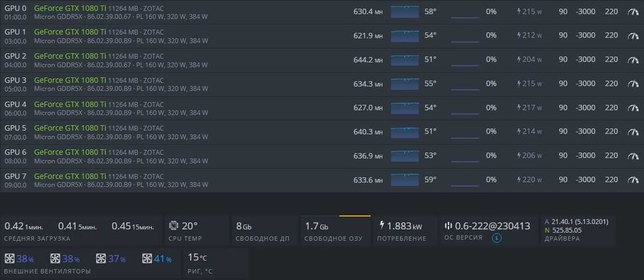The width and height of the screenshot is (644, 280).
Task: Click the overclock gauge icon on GPU 3
Action: point(632,84)
